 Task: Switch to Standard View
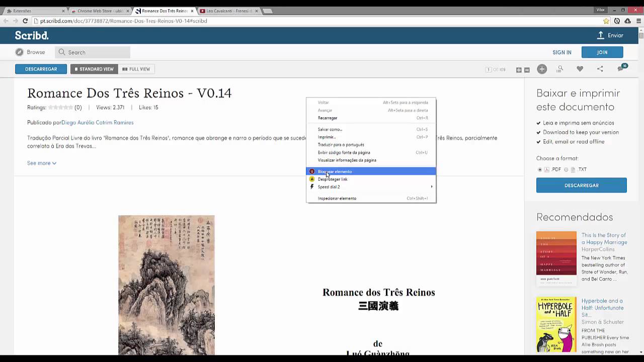pos(94,69)
